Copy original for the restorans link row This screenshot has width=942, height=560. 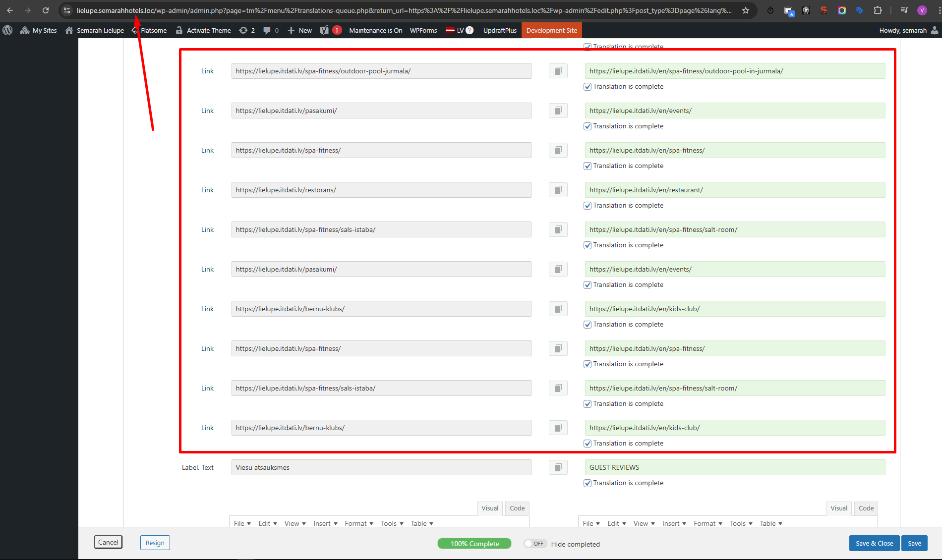(558, 190)
